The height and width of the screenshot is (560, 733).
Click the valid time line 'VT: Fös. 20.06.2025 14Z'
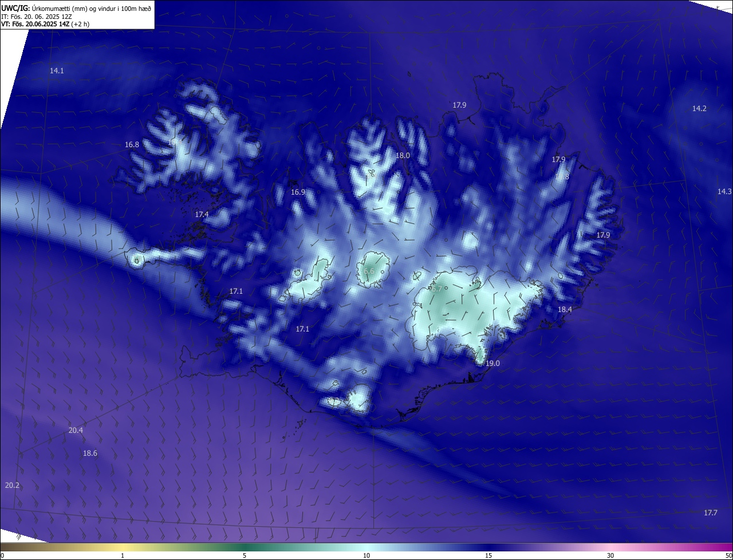(x=36, y=24)
